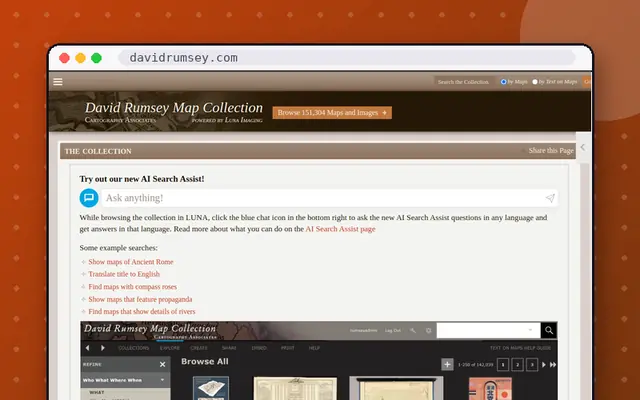This screenshot has height=400, width=640.
Task: Go to next results page arrow
Action: click(544, 364)
